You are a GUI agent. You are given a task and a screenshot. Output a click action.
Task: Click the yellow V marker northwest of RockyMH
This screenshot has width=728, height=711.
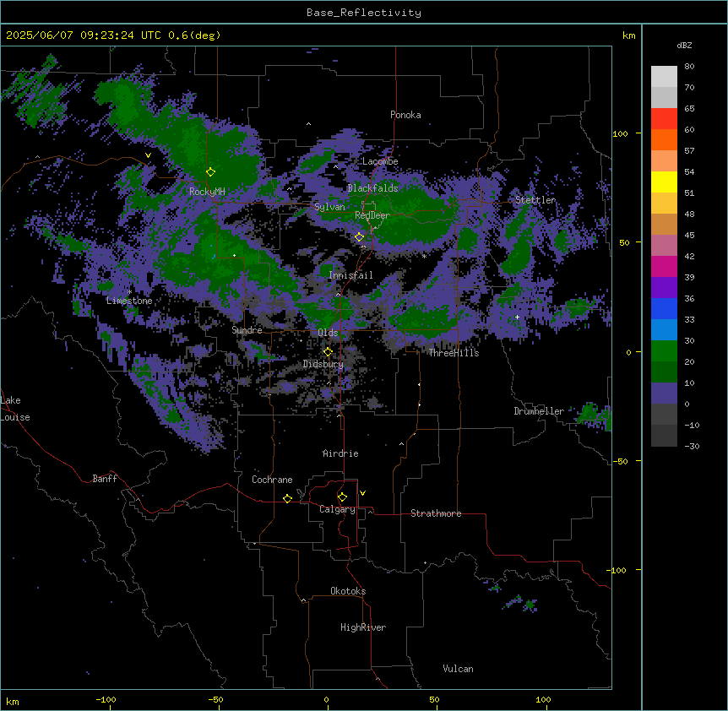[148, 155]
